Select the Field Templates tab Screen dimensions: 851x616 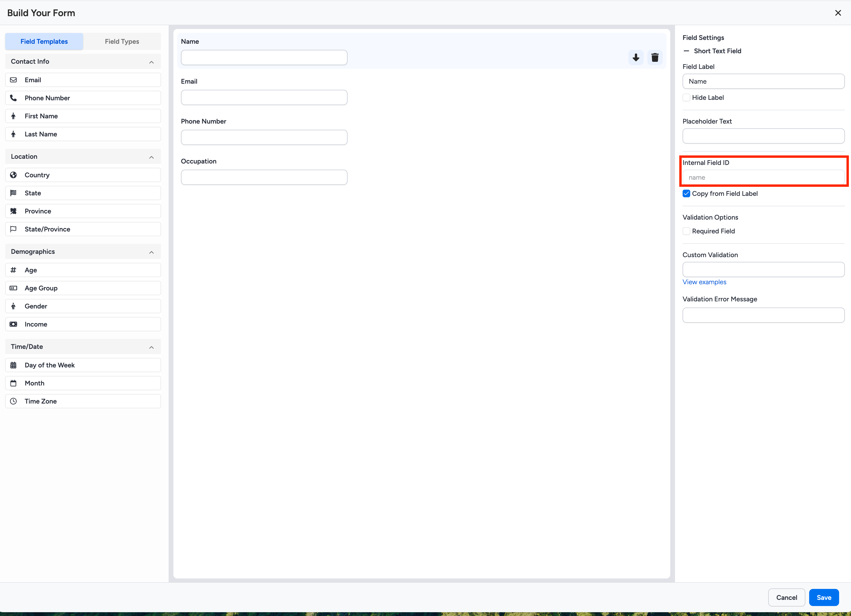click(44, 41)
